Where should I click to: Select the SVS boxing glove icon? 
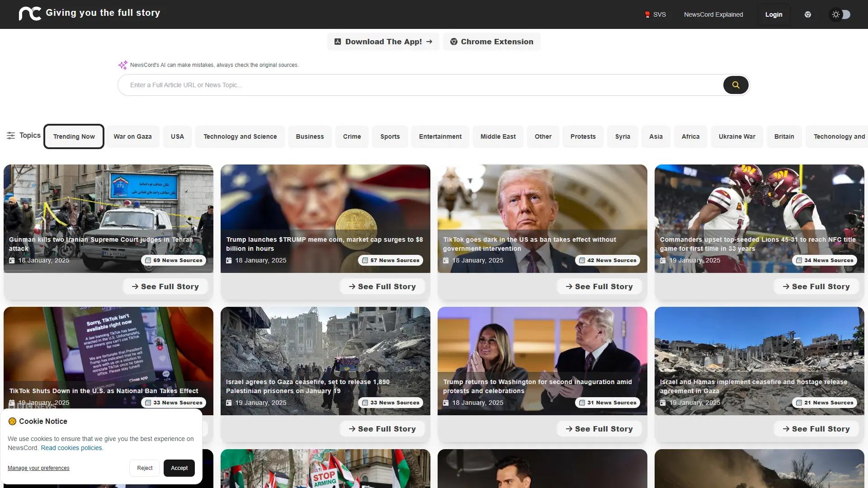point(648,14)
